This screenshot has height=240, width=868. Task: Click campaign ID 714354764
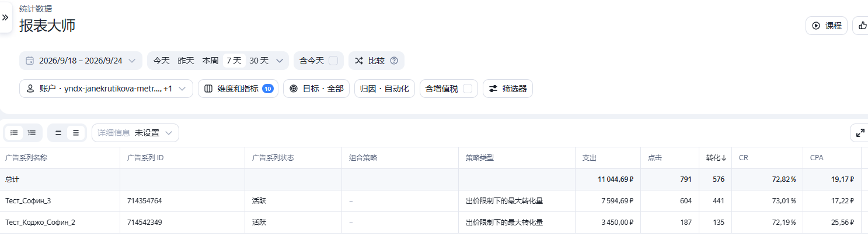[144, 201]
